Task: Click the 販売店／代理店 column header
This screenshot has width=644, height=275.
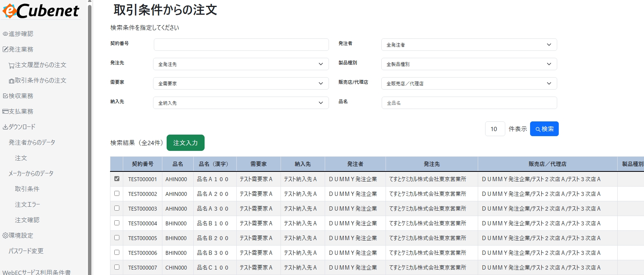Action: tap(547, 164)
